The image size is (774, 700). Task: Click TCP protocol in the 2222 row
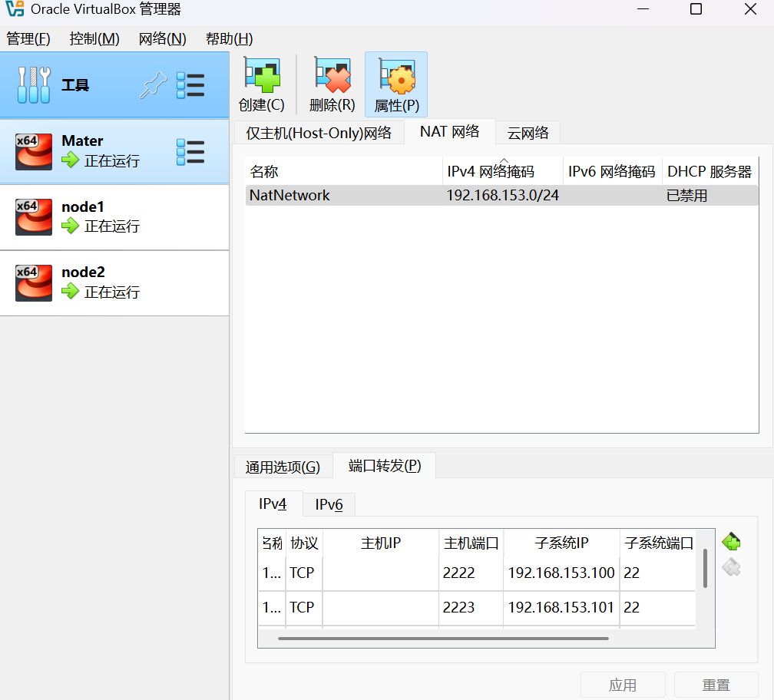tap(304, 573)
